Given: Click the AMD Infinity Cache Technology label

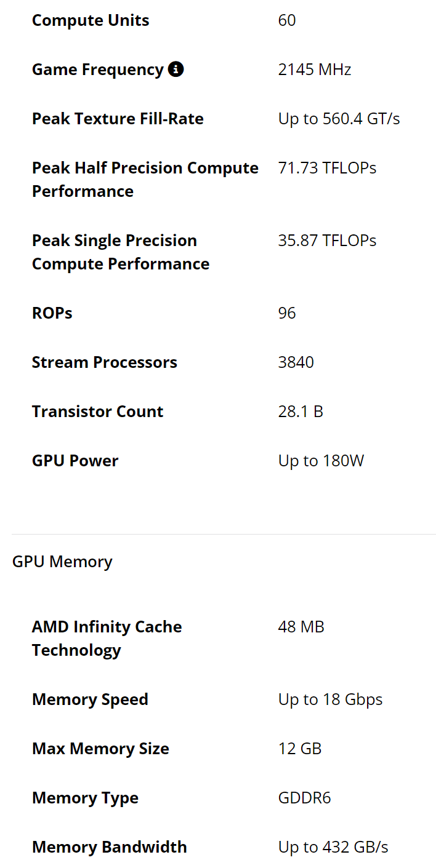Looking at the screenshot, I should 107,639.
